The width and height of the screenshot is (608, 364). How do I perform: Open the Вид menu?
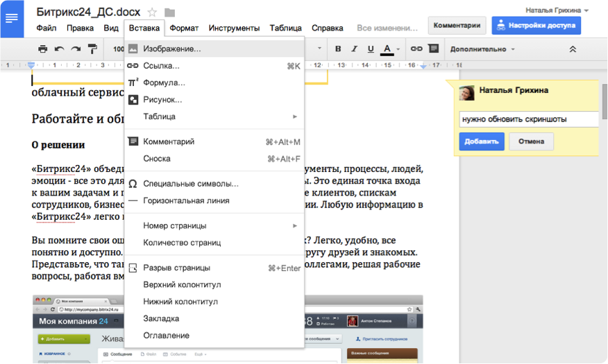[x=111, y=28]
